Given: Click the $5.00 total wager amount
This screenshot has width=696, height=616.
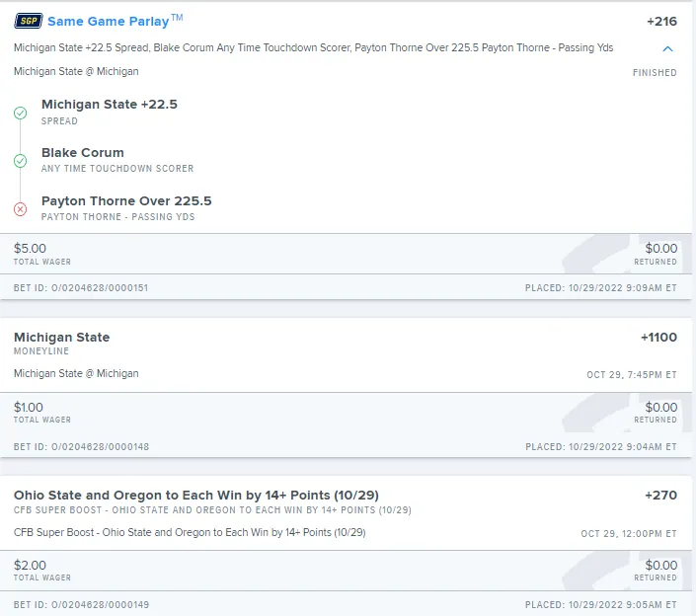Looking at the screenshot, I should tap(30, 249).
